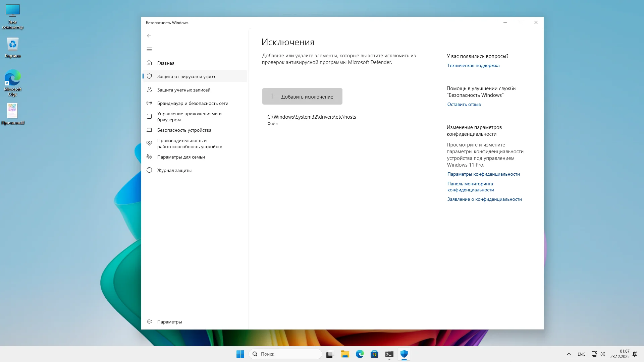Click the shield icon for virus protection
This screenshot has height=362, width=644.
click(149, 76)
